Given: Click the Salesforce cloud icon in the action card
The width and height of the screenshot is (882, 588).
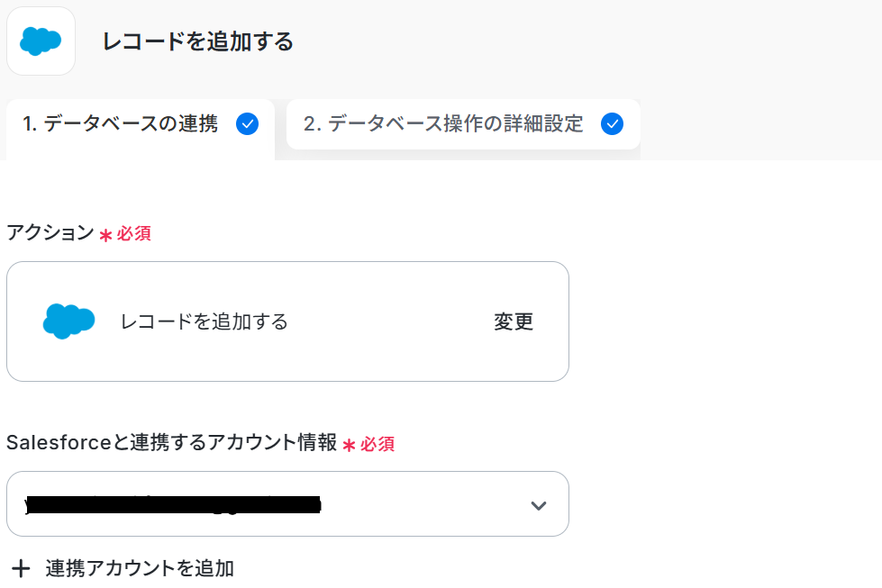Looking at the screenshot, I should tap(68, 321).
